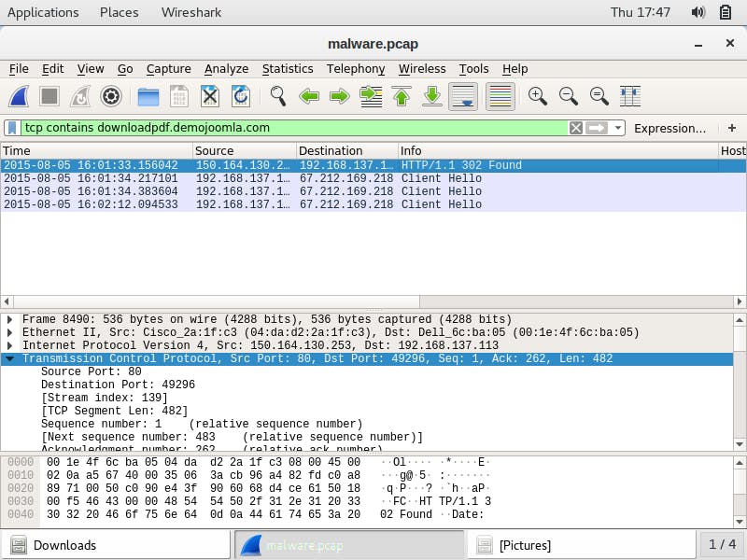Switch to the [Pictures] window in taskbar

point(582,545)
